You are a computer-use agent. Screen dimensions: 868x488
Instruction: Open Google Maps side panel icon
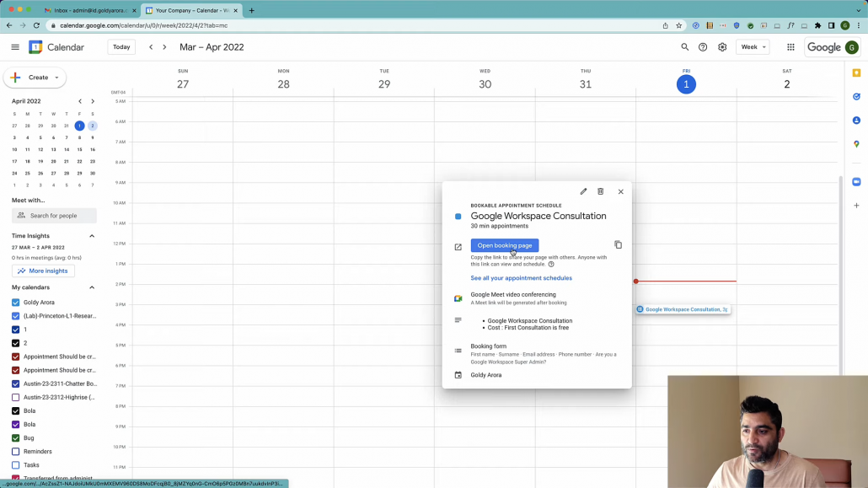pyautogui.click(x=856, y=144)
